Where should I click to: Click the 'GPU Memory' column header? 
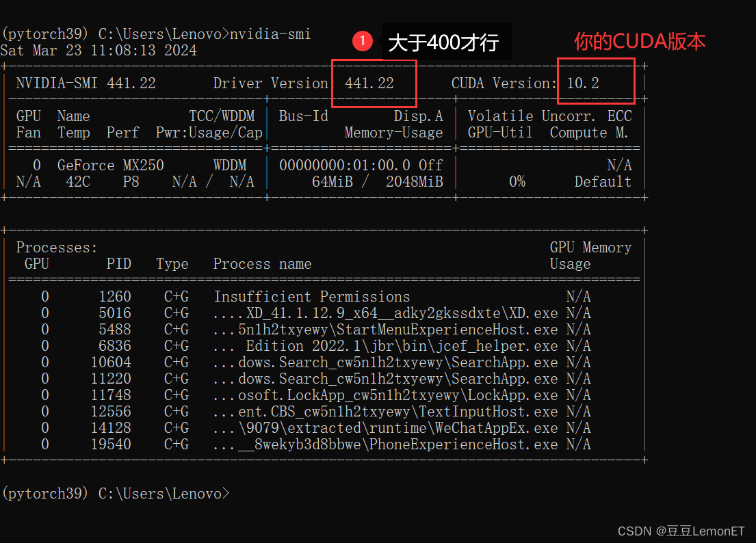pos(590,248)
